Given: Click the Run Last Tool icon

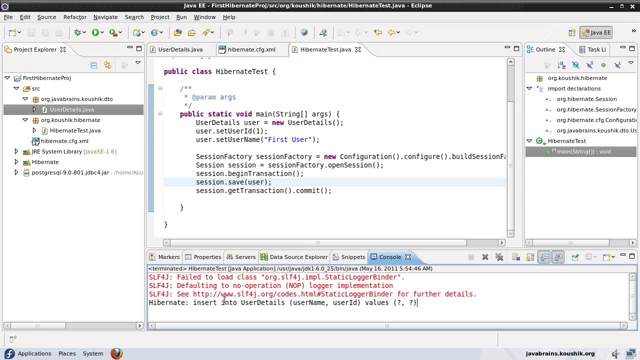Looking at the screenshot, I should 113,33.
